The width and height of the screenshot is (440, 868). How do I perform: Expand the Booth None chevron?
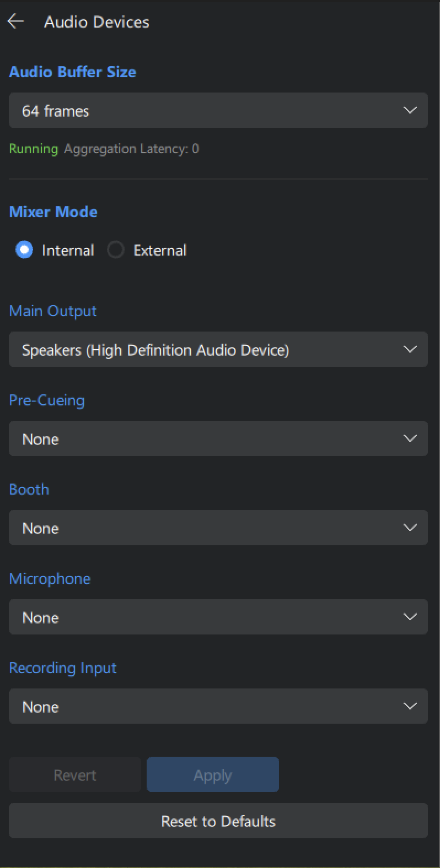click(x=410, y=528)
